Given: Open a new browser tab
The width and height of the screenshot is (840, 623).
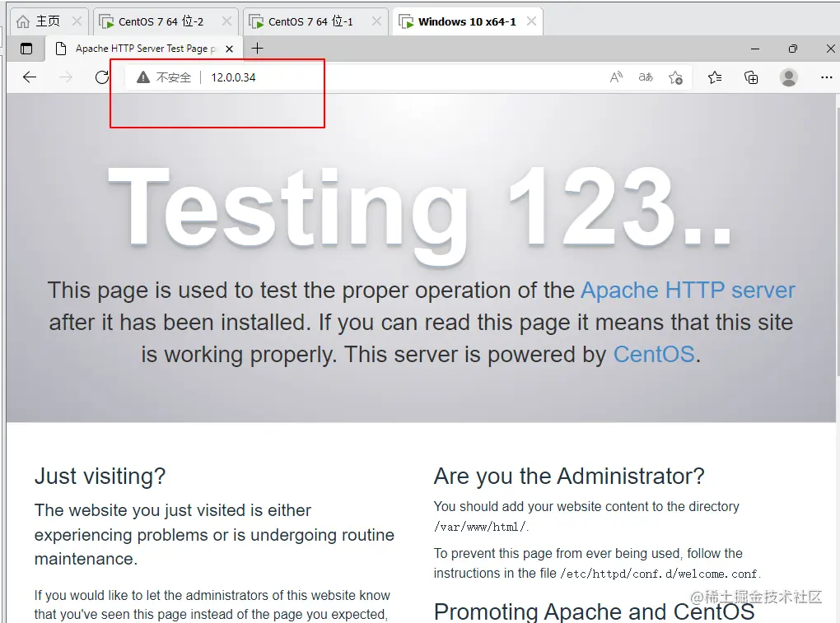Looking at the screenshot, I should [x=258, y=49].
